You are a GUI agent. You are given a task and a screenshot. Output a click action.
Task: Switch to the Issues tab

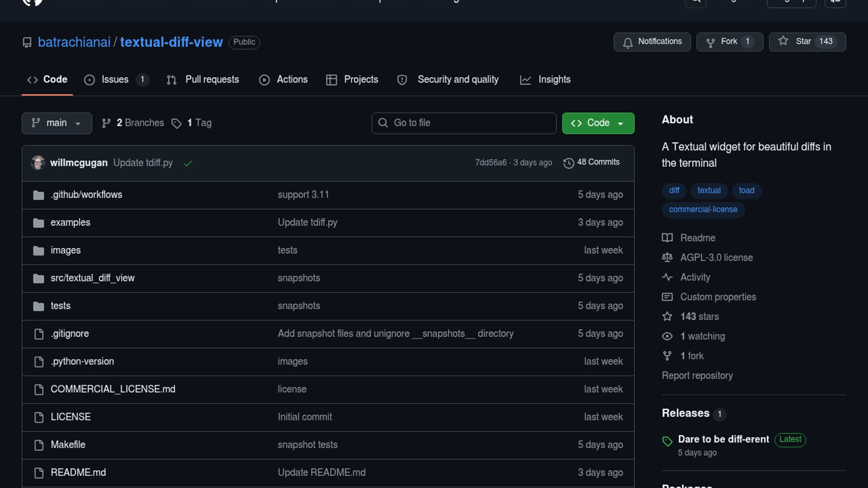click(115, 80)
